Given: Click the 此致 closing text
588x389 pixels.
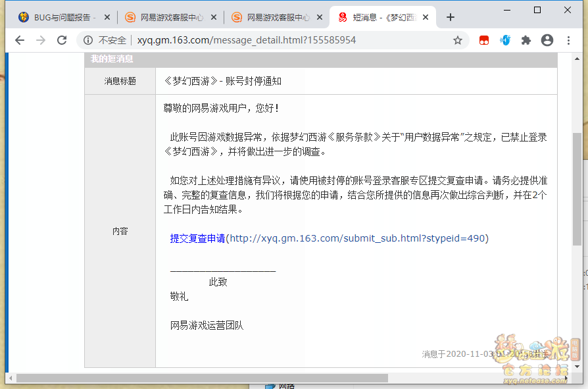Looking at the screenshot, I should pos(218,282).
